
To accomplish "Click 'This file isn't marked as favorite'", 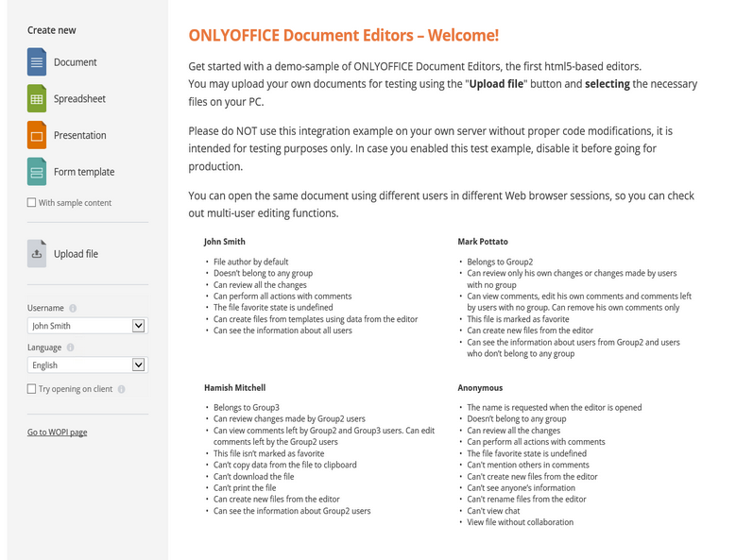I will point(269,453).
